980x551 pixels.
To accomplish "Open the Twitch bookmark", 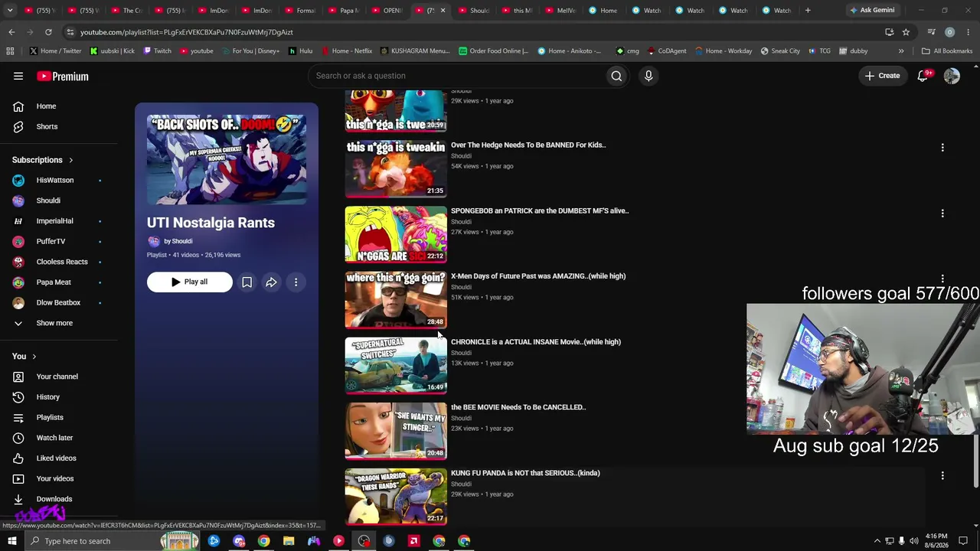I will point(157,51).
